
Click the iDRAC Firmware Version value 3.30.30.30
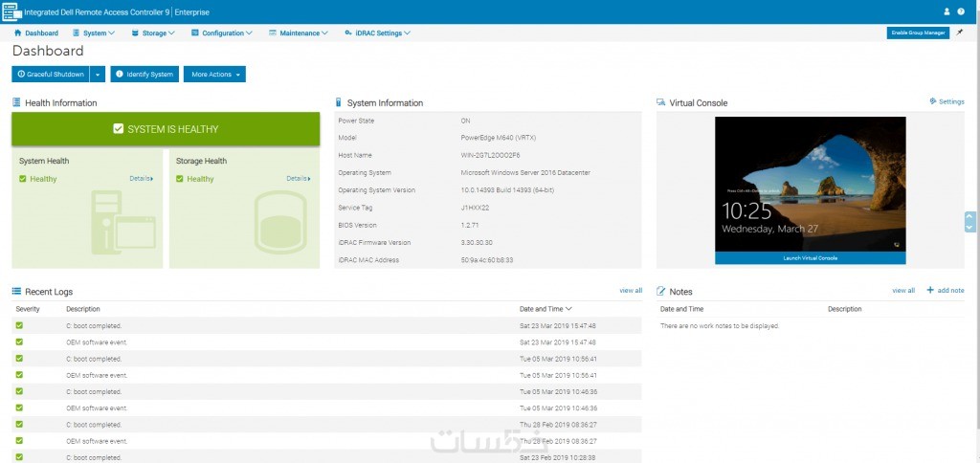tap(477, 242)
